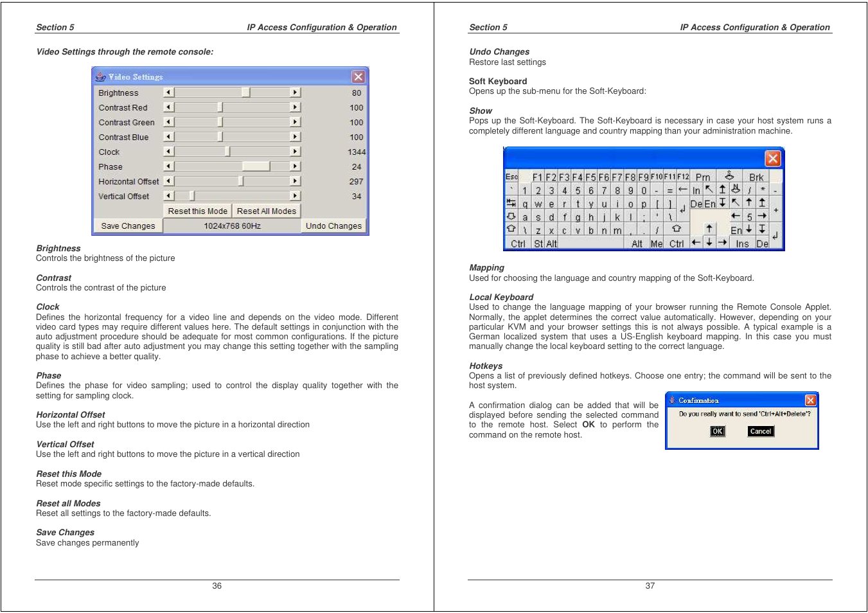This screenshot has width=868, height=613.
Task: Click the cursor up arrow key on Soft-Keyboard
Action: click(709, 229)
